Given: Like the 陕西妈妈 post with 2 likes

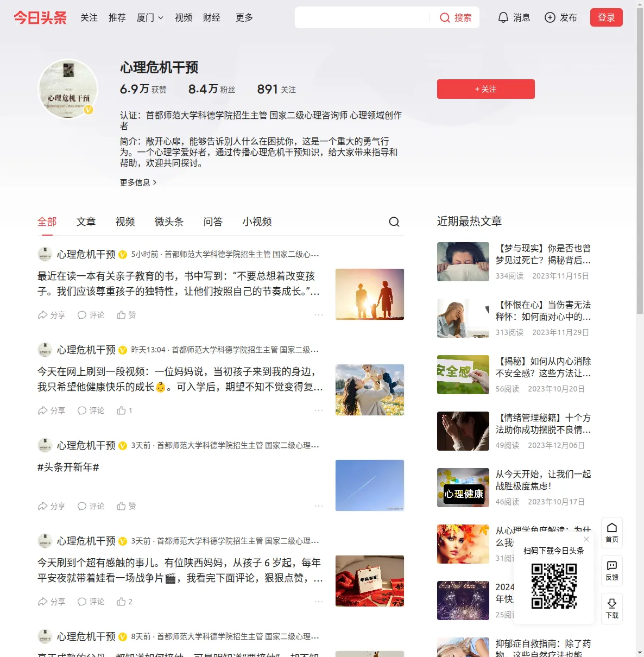Looking at the screenshot, I should pyautogui.click(x=124, y=602).
